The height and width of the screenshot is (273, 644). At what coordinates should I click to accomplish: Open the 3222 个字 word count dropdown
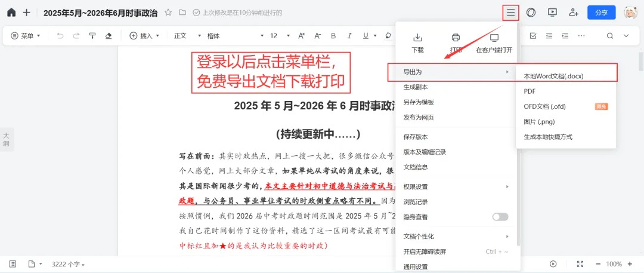click(68, 263)
